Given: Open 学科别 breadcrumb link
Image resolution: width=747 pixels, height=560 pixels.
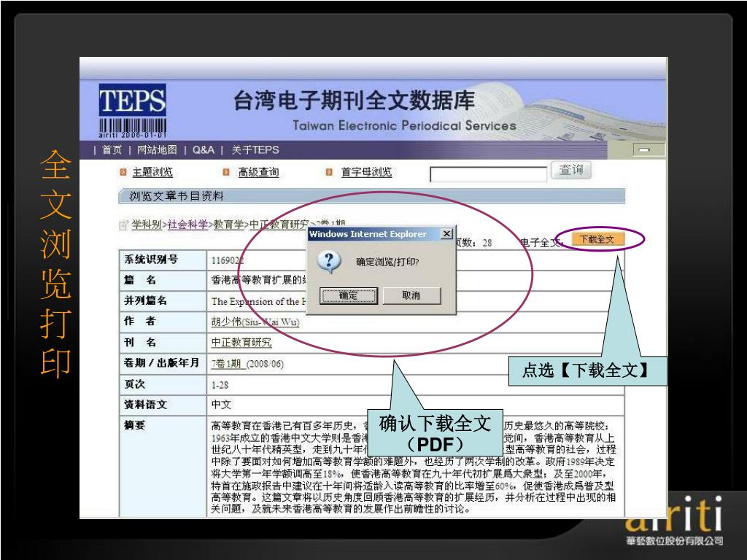Looking at the screenshot, I should click(x=147, y=225).
